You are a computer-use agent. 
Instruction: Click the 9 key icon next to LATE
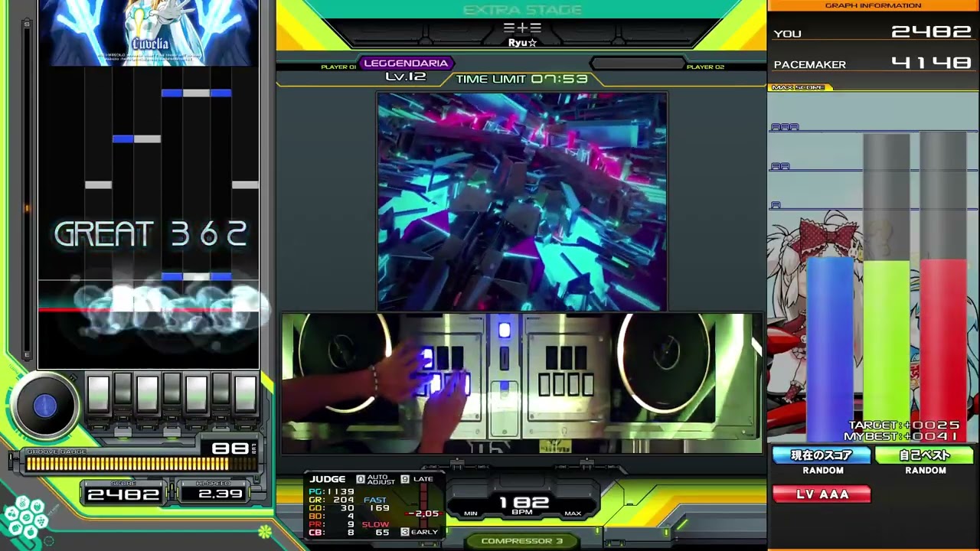(405, 479)
